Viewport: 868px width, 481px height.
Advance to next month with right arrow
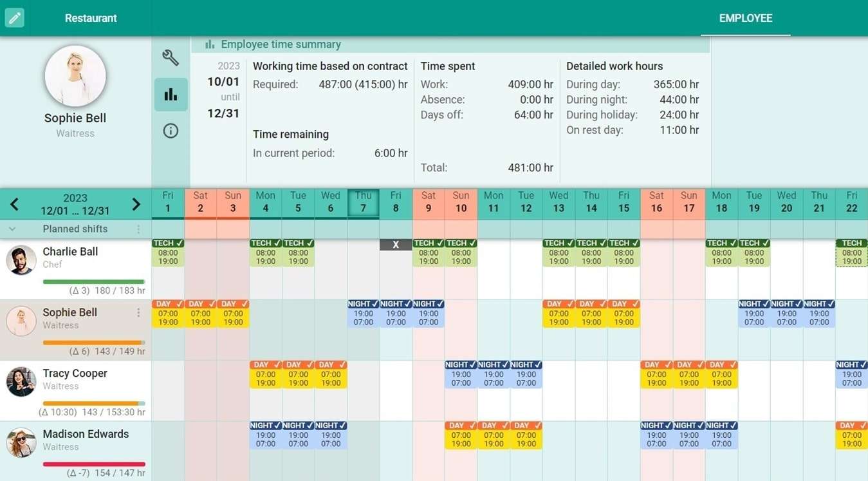coord(136,205)
